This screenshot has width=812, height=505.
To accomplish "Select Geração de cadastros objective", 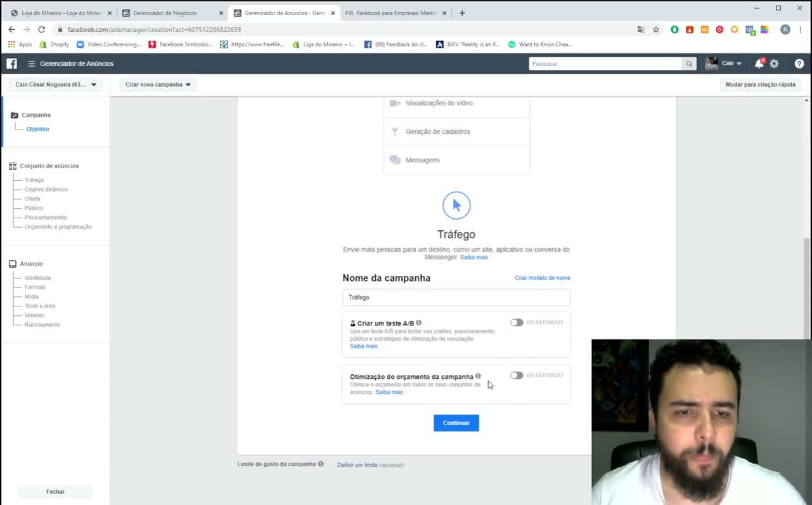I will (456, 131).
